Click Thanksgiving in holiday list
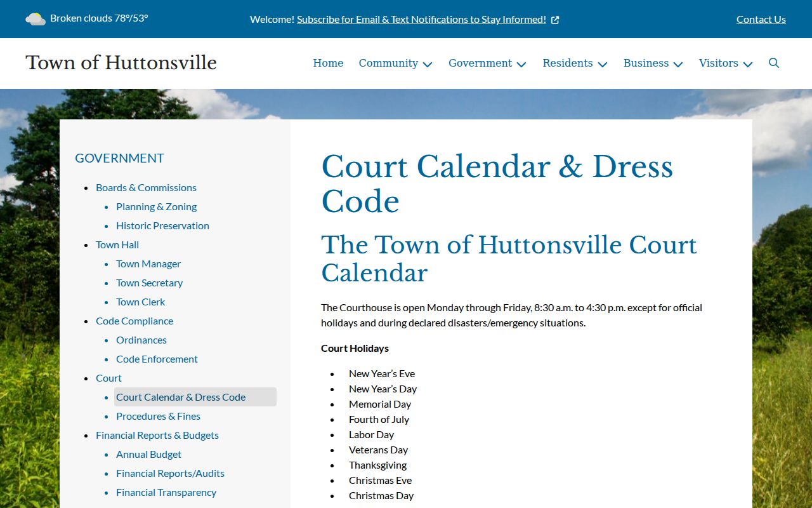The height and width of the screenshot is (508, 812). click(377, 465)
